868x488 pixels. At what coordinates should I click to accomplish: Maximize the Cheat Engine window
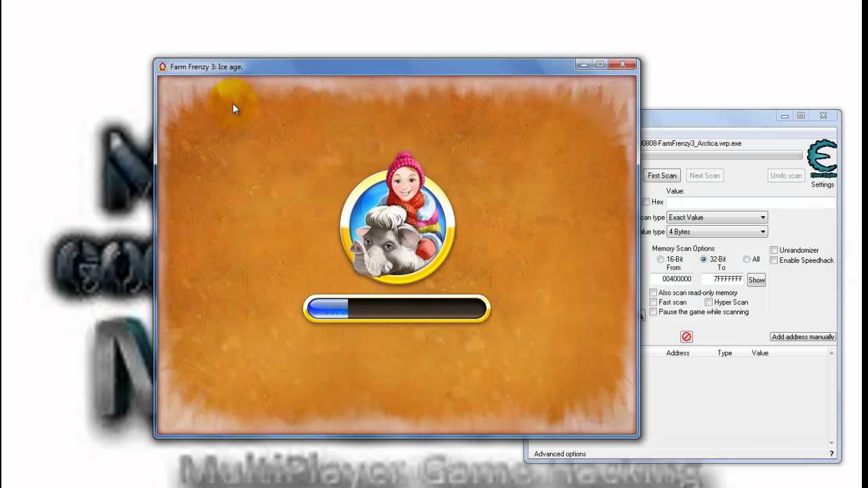pyautogui.click(x=801, y=116)
